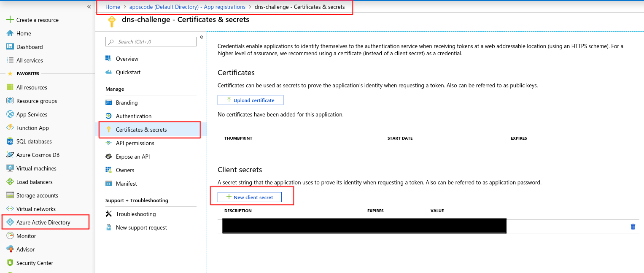Delete the client secret with trash icon
This screenshot has width=644, height=273.
click(633, 227)
